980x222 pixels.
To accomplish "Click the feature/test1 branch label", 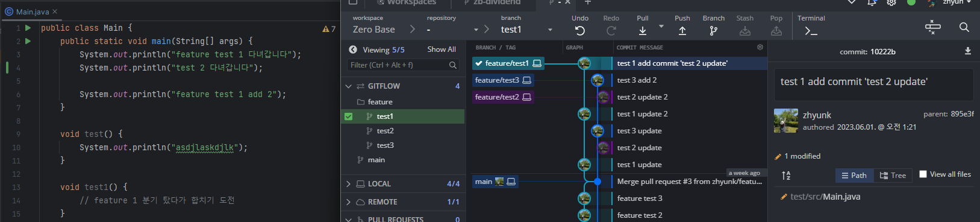I will click(x=508, y=63).
